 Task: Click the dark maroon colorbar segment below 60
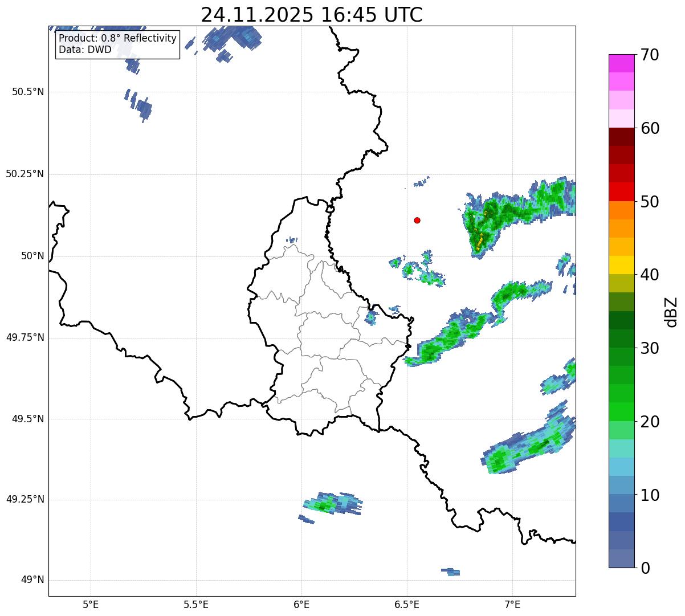pos(622,137)
